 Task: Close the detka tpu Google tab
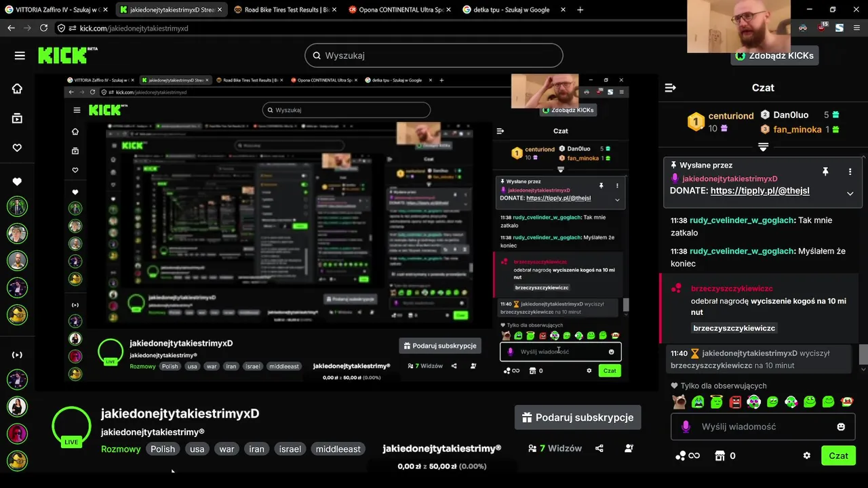[563, 9]
